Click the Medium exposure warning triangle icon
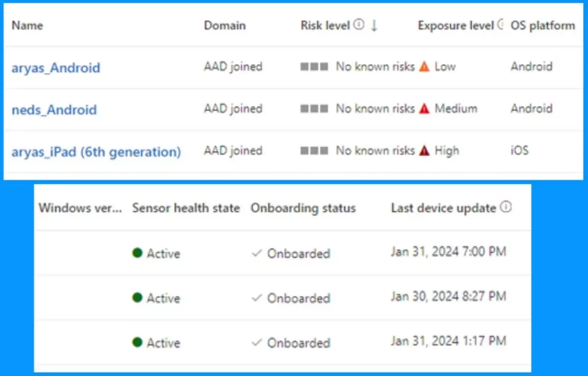The height and width of the screenshot is (376, 588). 424,108
